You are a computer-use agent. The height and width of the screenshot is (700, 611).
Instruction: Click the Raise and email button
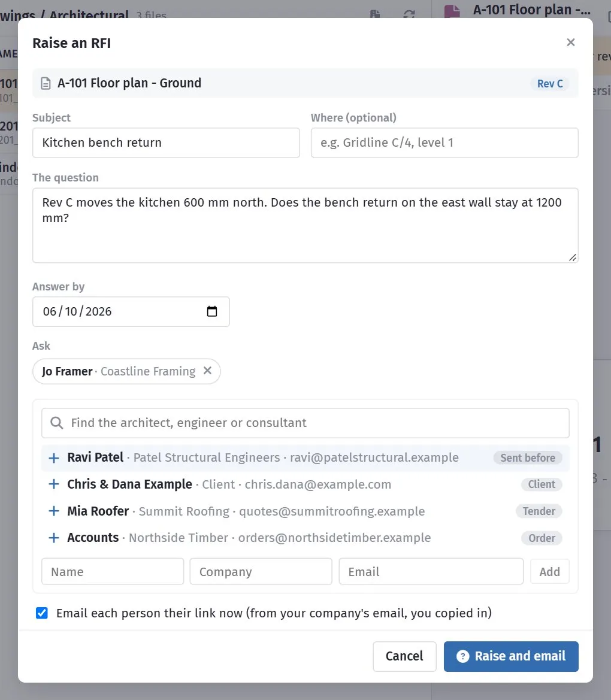pos(511,656)
